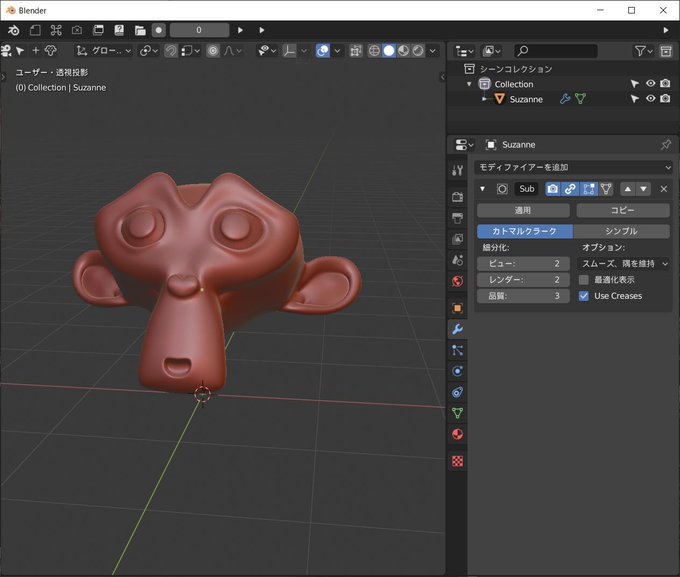Remove the Sub modifier with X
Image resolution: width=680 pixels, height=577 pixels.
click(664, 189)
